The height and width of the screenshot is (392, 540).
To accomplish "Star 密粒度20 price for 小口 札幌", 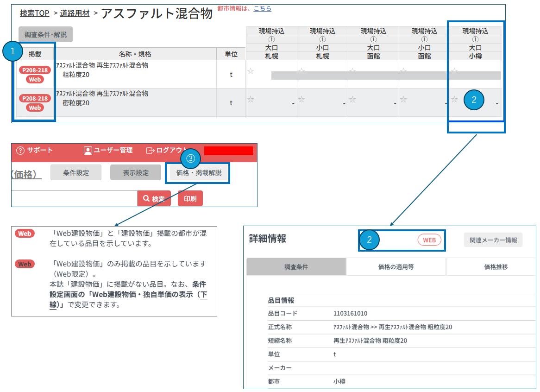I will tap(301, 99).
